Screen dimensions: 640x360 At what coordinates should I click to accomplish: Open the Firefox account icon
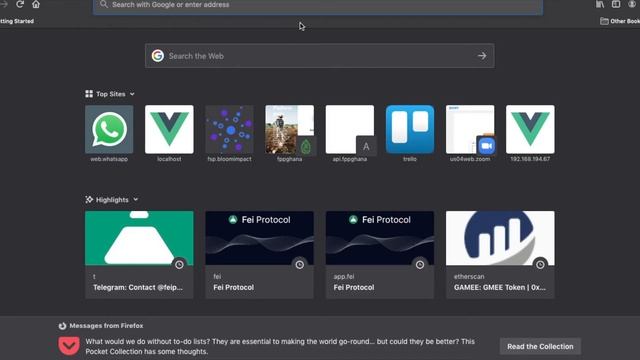click(x=632, y=4)
